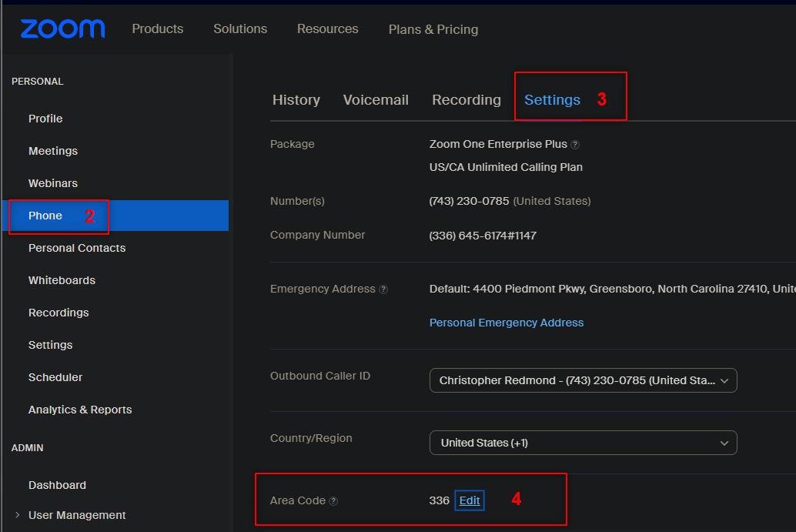
Task: Click the ADMIN section heading
Action: click(x=28, y=448)
